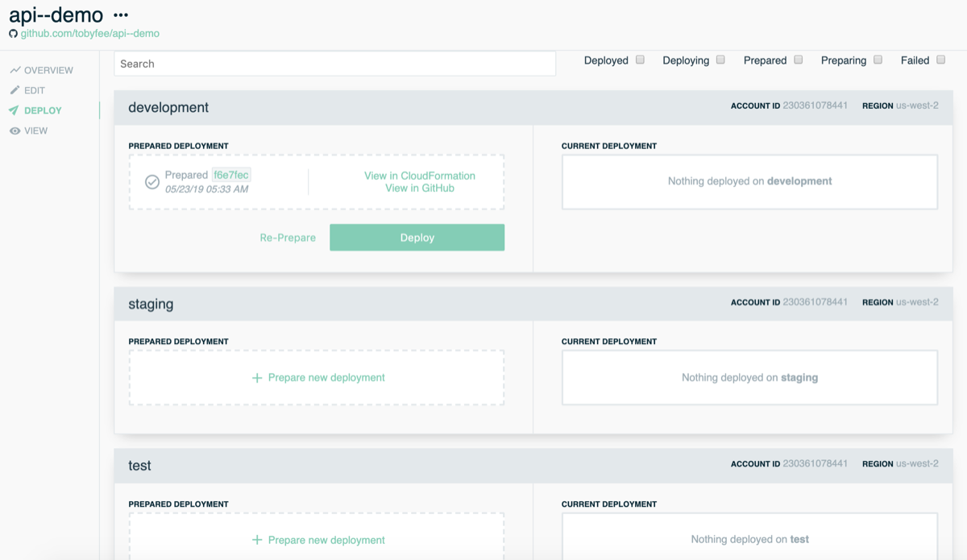Click the plus icon in staging section
The height and width of the screenshot is (560, 967).
tap(257, 378)
